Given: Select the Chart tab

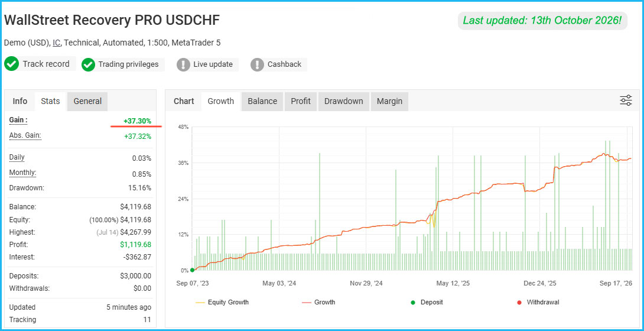Looking at the screenshot, I should point(184,101).
